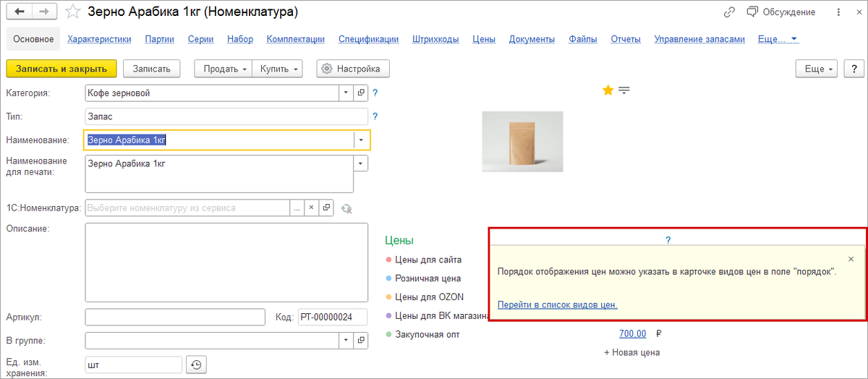This screenshot has width=868, height=379.
Task: Expand the Категория dropdown list
Action: tap(346, 93)
